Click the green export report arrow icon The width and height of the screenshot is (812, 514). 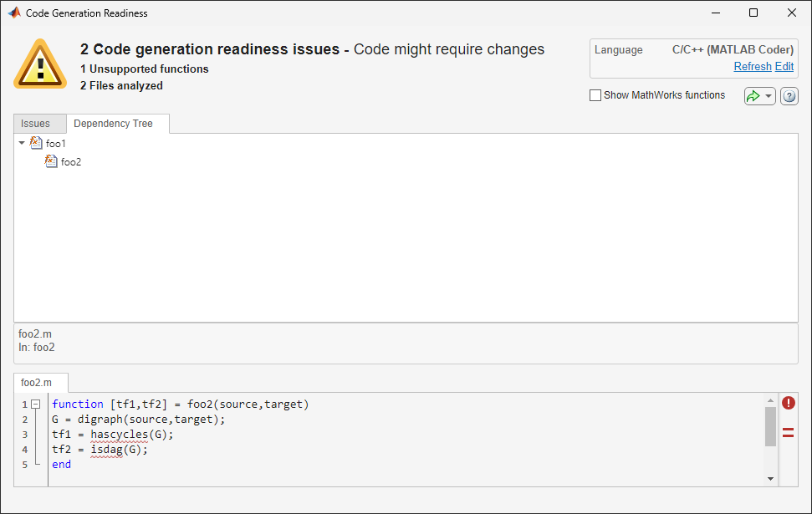[755, 95]
